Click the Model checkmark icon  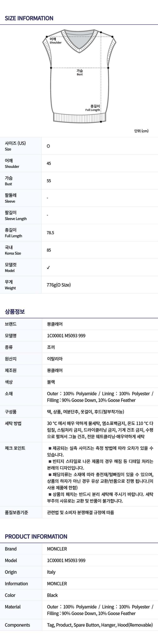pos(48,268)
